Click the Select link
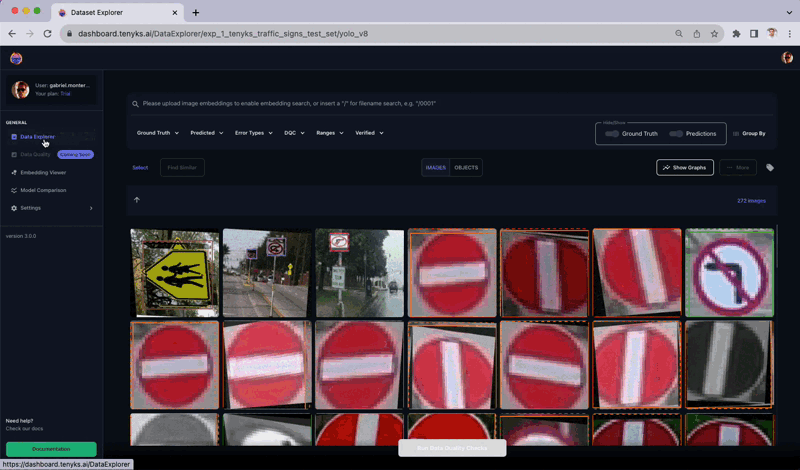This screenshot has width=800, height=470. 140,167
